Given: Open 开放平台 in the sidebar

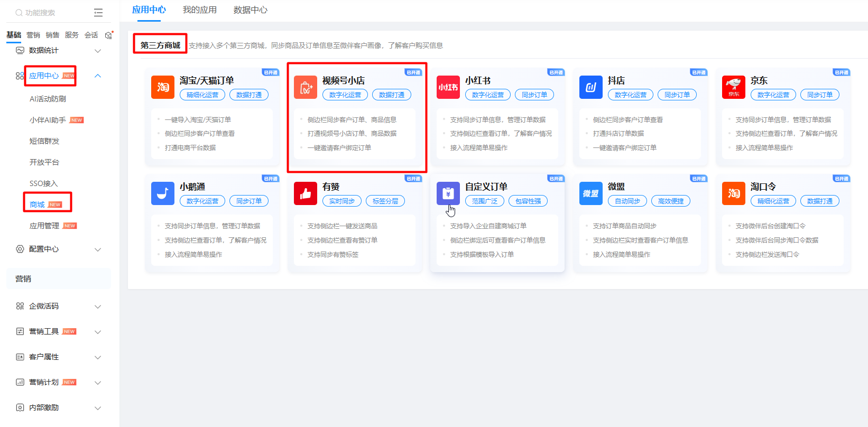Looking at the screenshot, I should click(44, 162).
